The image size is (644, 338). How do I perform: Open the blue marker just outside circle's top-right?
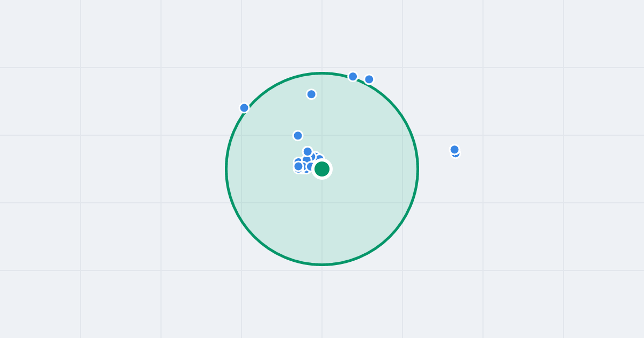click(x=369, y=79)
